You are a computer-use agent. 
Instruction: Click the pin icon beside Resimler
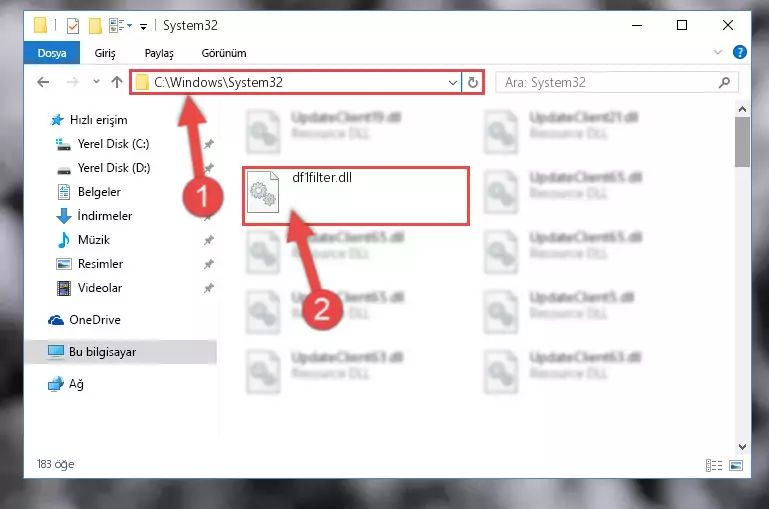point(209,264)
